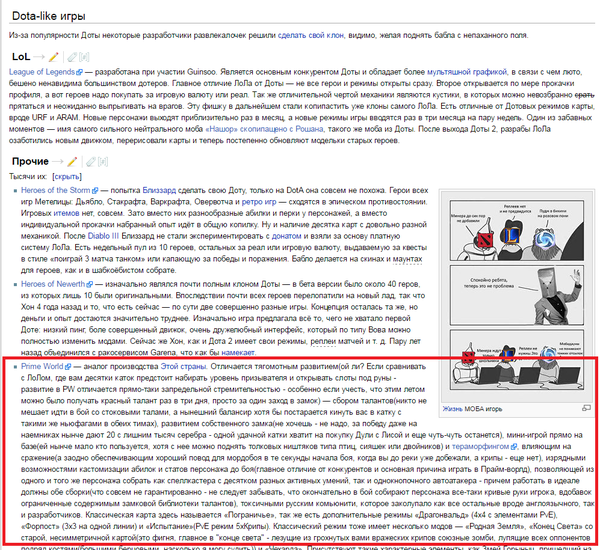Image resolution: width=600 pixels, height=550 pixels.
Task: Click the arrow icon next to the LoL heading
Action: (x=38, y=55)
